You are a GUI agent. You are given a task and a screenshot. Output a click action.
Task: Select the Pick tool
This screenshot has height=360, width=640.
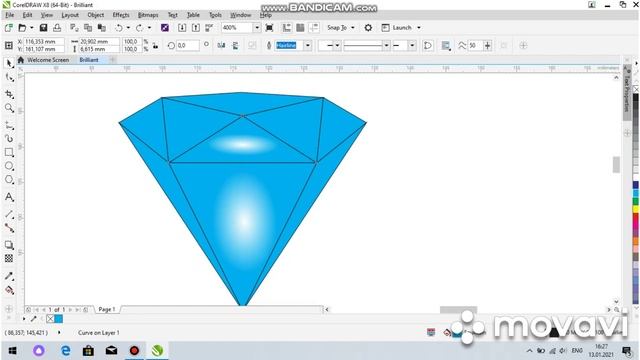click(x=9, y=63)
